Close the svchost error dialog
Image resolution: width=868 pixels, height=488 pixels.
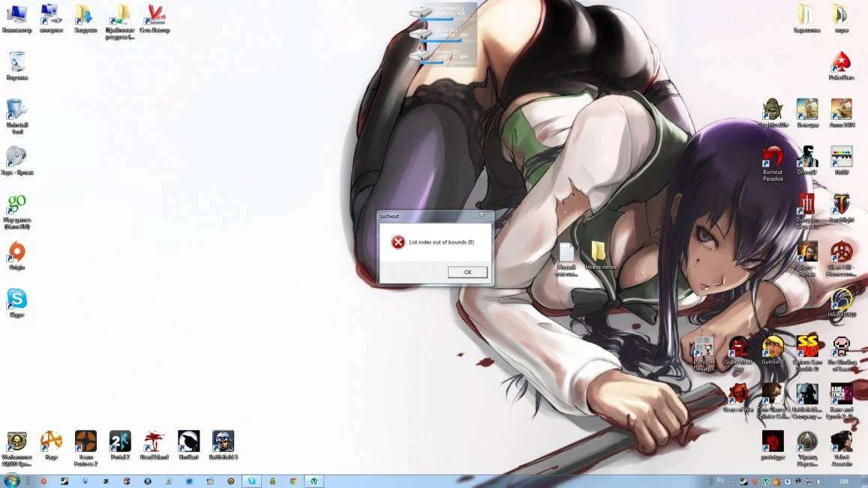pyautogui.click(x=482, y=214)
